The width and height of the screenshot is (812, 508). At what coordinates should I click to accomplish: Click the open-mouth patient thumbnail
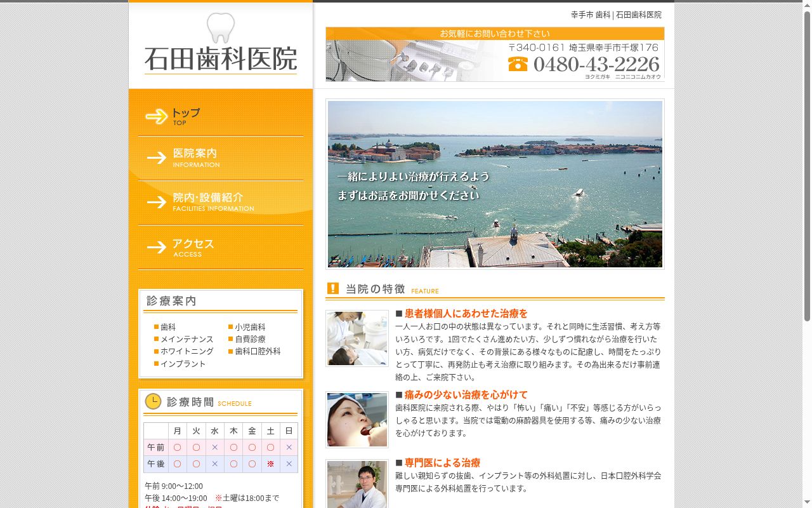click(357, 420)
